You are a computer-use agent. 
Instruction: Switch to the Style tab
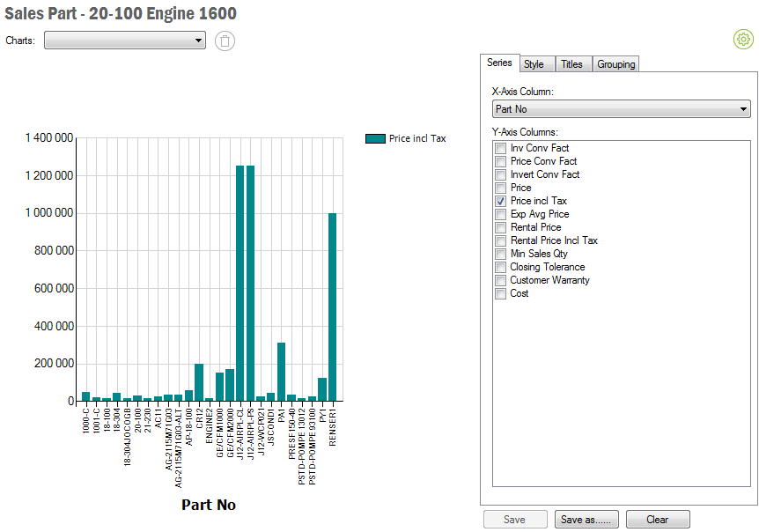pos(534,64)
